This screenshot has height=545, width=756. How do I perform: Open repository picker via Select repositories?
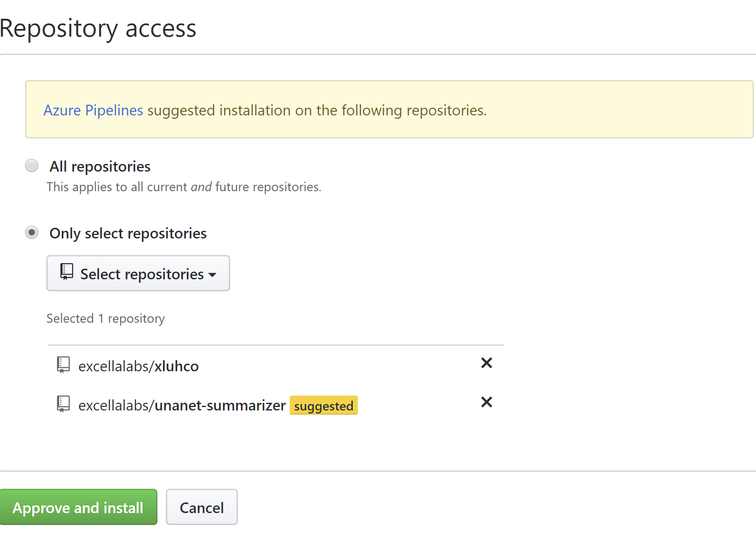pos(138,273)
